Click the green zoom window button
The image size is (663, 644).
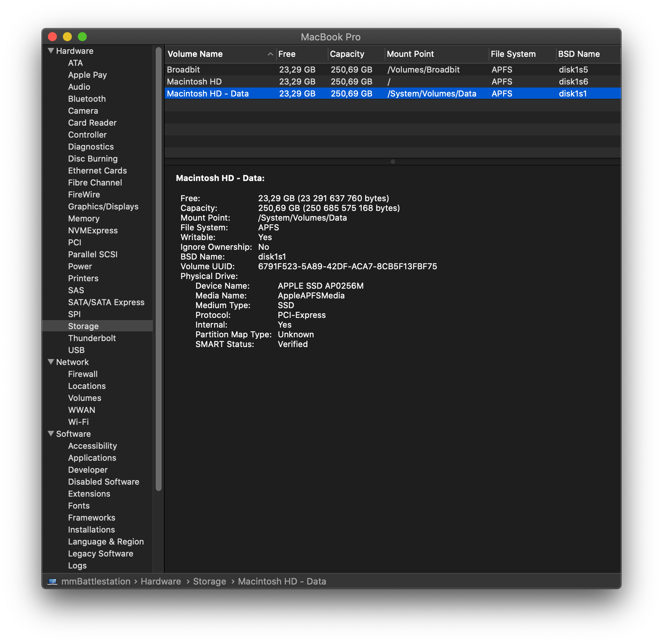pos(82,37)
